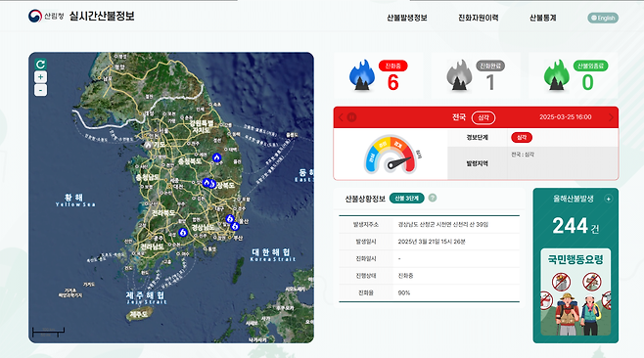Screen dimensions: 644x358
Task: Open the 산불통계 menu
Action: tap(542, 18)
